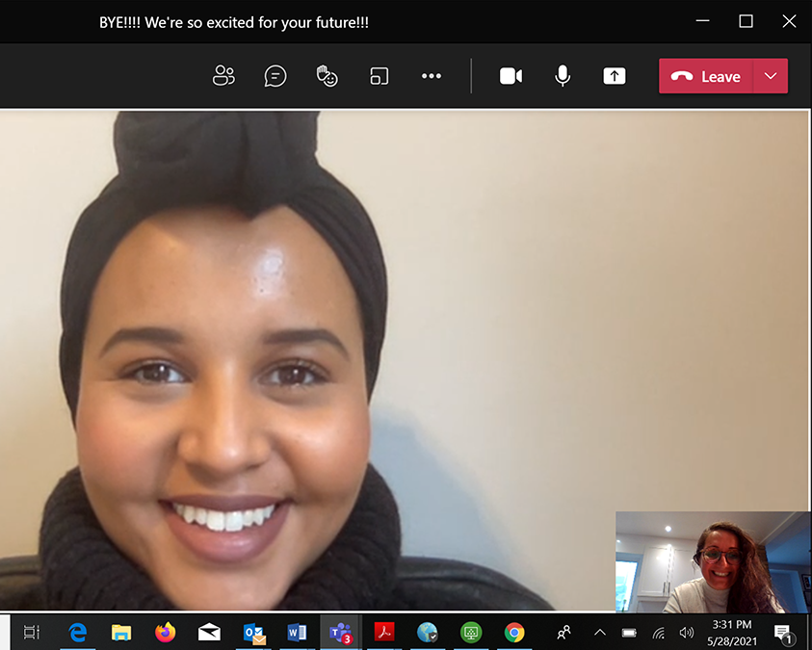The image size is (812, 650).
Task: Open the green monitor app on the taskbar
Action: 471,632
